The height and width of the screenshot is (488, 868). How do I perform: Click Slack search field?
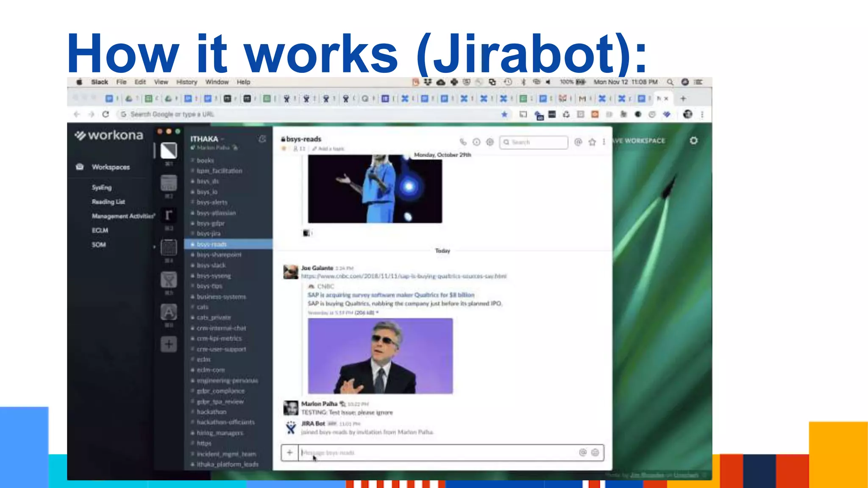point(534,142)
